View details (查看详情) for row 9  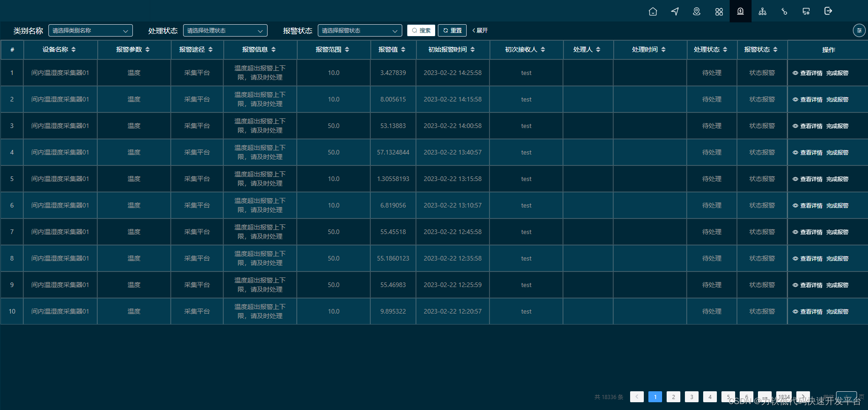[807, 285]
